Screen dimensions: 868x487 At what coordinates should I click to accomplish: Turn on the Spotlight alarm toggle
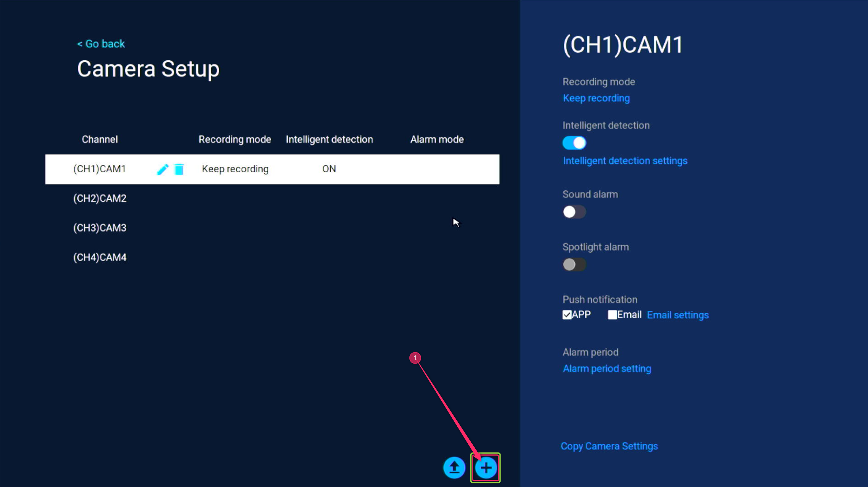[x=574, y=265]
